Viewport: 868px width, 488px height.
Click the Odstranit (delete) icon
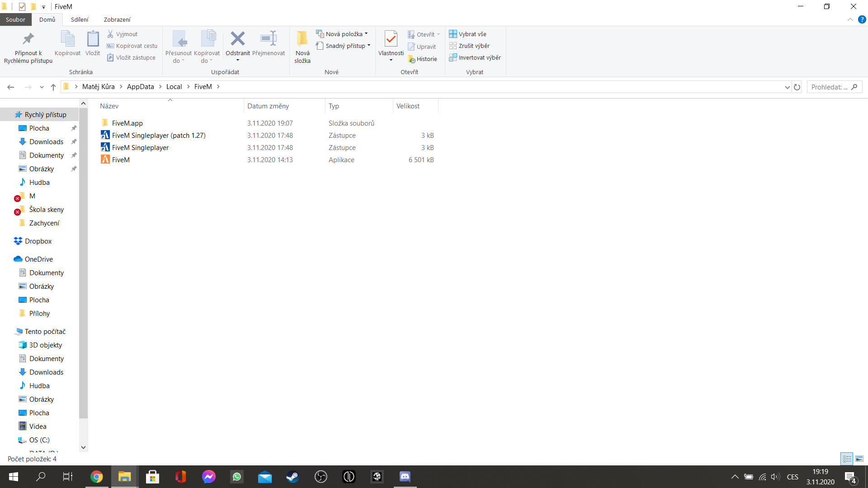[237, 39]
